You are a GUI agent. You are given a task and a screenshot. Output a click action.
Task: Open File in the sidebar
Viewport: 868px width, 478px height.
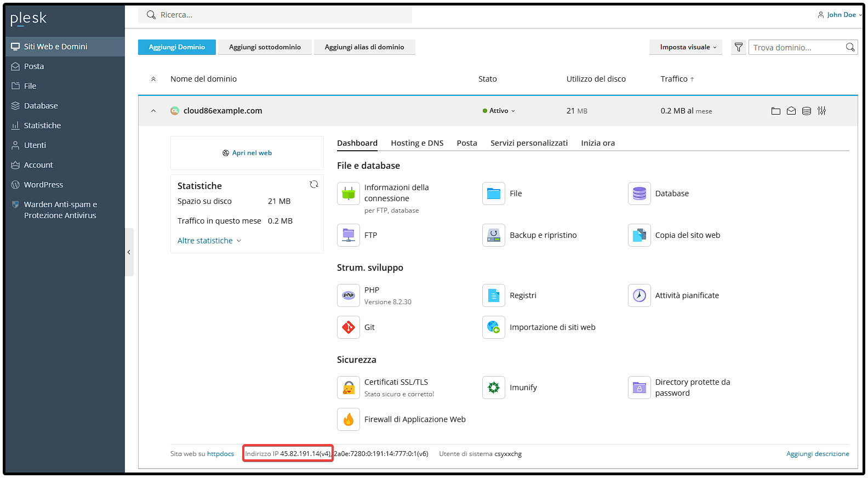pos(65,86)
